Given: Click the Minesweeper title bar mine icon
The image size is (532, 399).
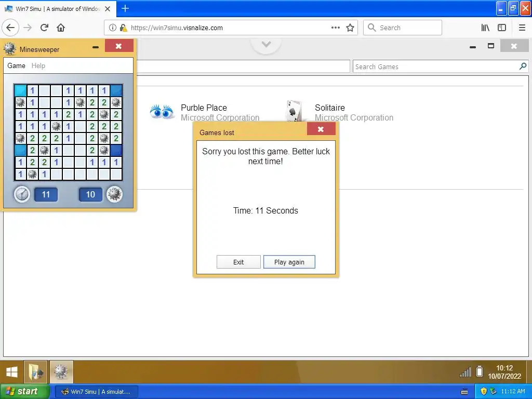Looking at the screenshot, I should (x=9, y=49).
